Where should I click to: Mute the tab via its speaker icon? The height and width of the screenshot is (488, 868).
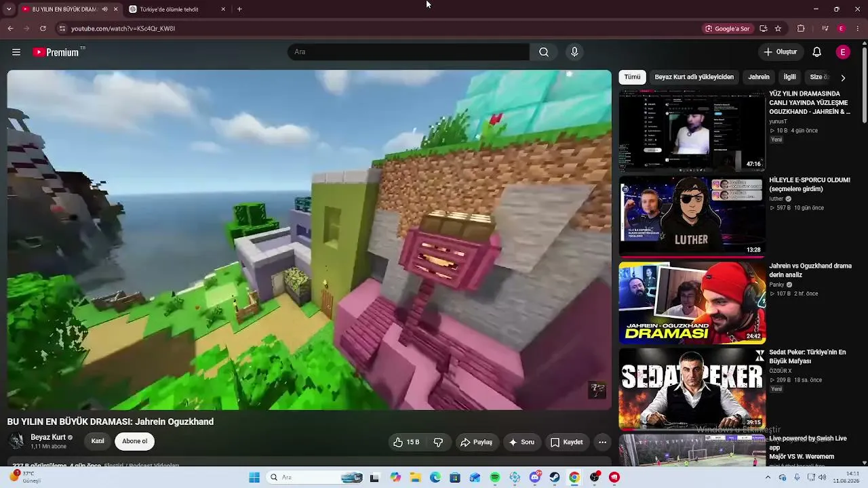[104, 9]
